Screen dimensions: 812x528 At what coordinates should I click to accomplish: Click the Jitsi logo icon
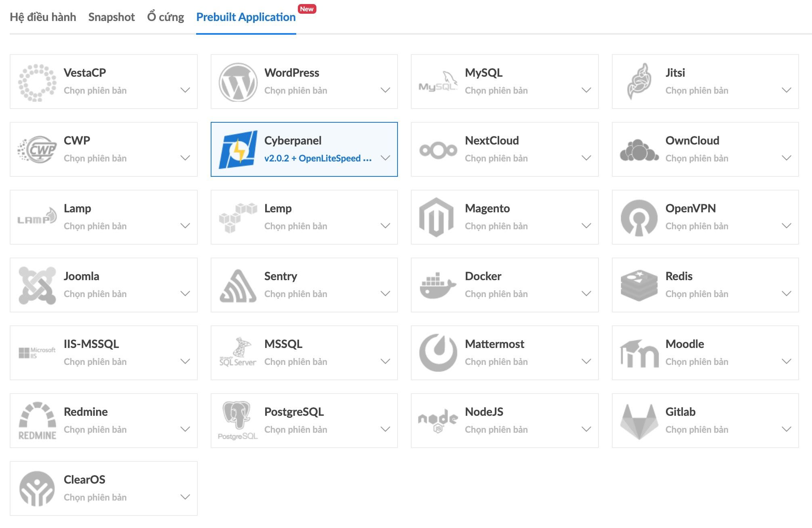click(x=639, y=82)
